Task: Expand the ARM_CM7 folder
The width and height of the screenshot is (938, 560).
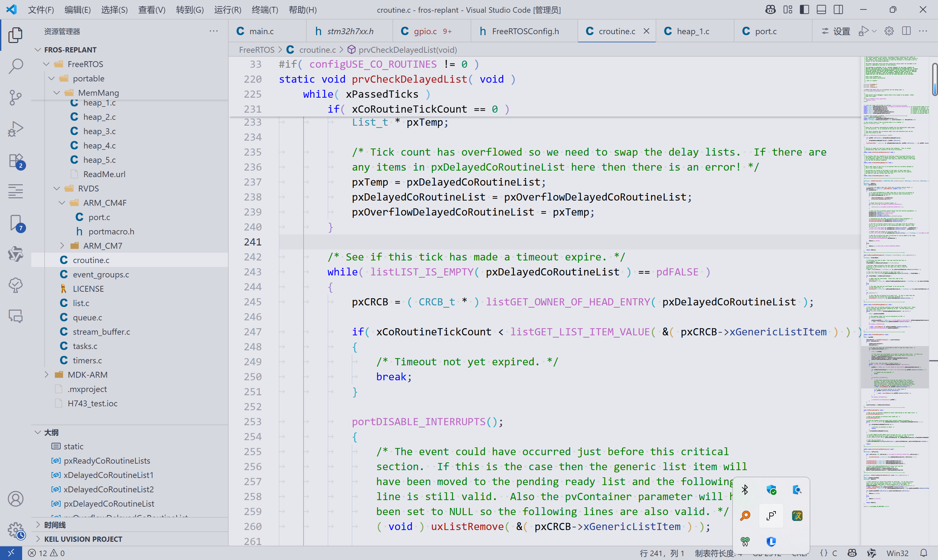Action: tap(62, 246)
